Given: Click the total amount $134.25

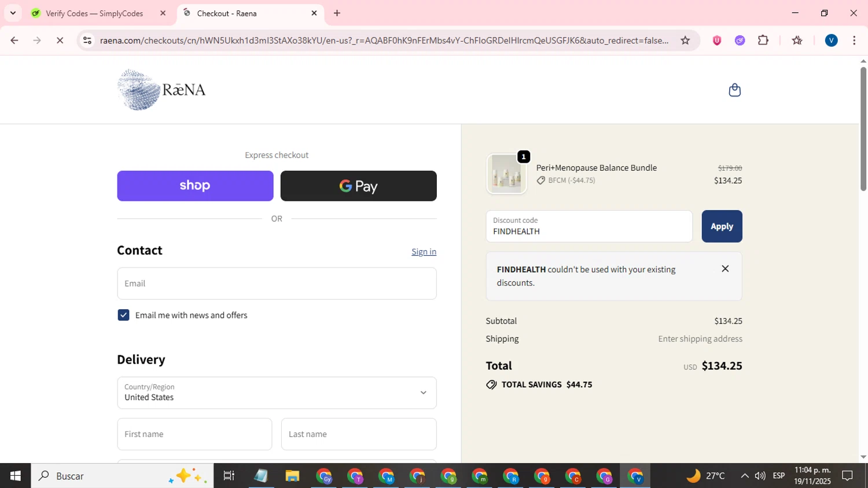Looking at the screenshot, I should [722, 366].
